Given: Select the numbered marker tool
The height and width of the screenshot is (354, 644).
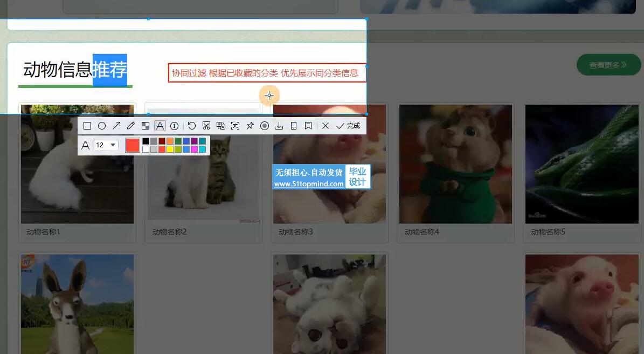Looking at the screenshot, I should 174,126.
